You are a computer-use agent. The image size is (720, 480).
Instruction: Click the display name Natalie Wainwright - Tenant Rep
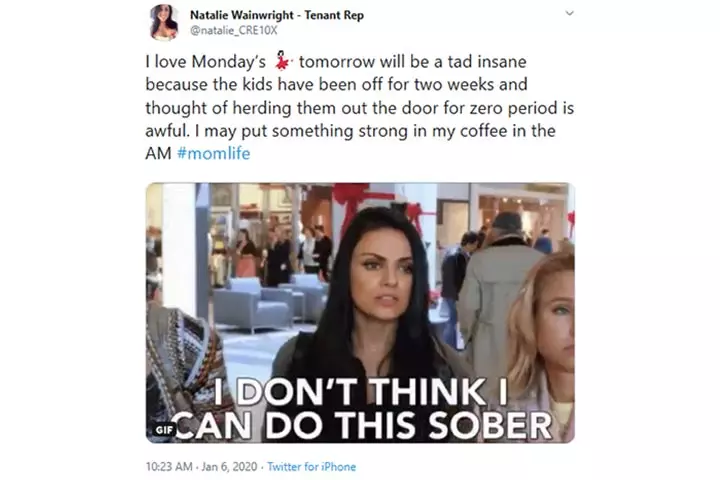click(277, 15)
